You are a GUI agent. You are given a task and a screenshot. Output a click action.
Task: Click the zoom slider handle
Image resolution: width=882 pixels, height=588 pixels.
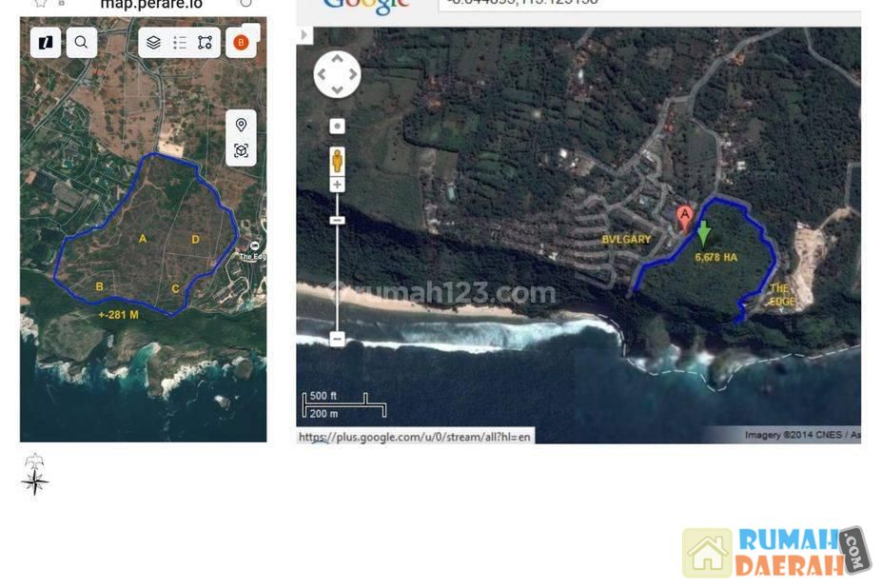point(337,221)
